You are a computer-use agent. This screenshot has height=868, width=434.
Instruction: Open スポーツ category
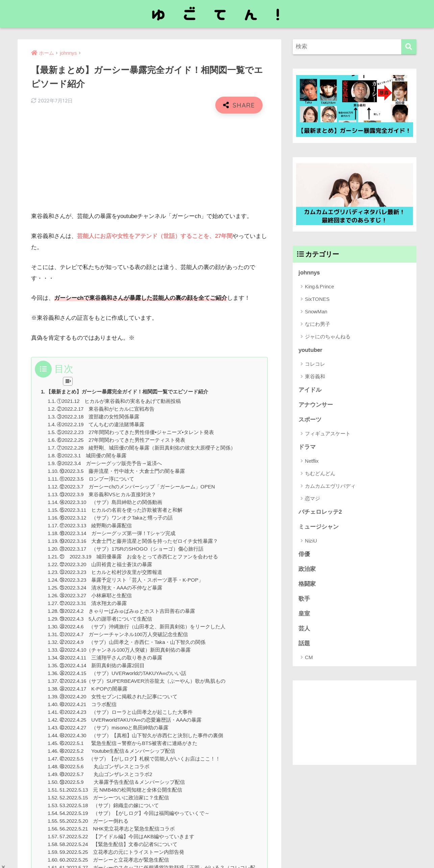pos(310,419)
